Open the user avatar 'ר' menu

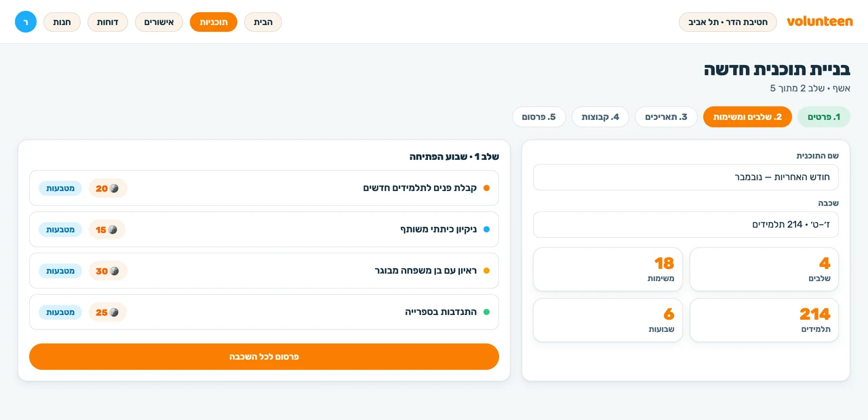pos(26,22)
